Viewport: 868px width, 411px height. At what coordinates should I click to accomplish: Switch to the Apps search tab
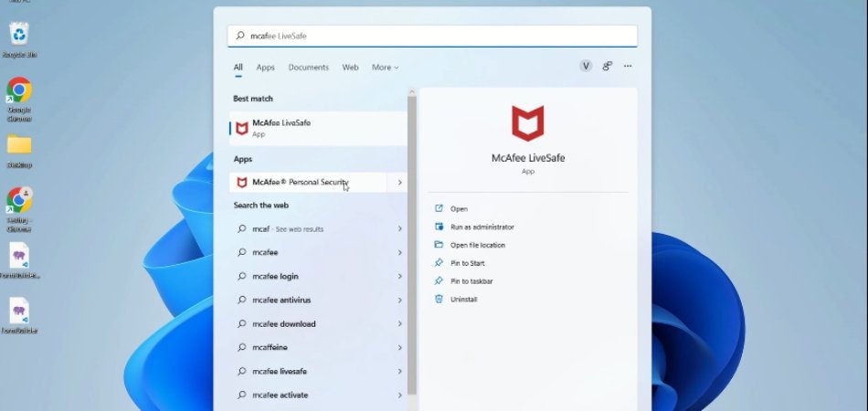click(x=265, y=68)
